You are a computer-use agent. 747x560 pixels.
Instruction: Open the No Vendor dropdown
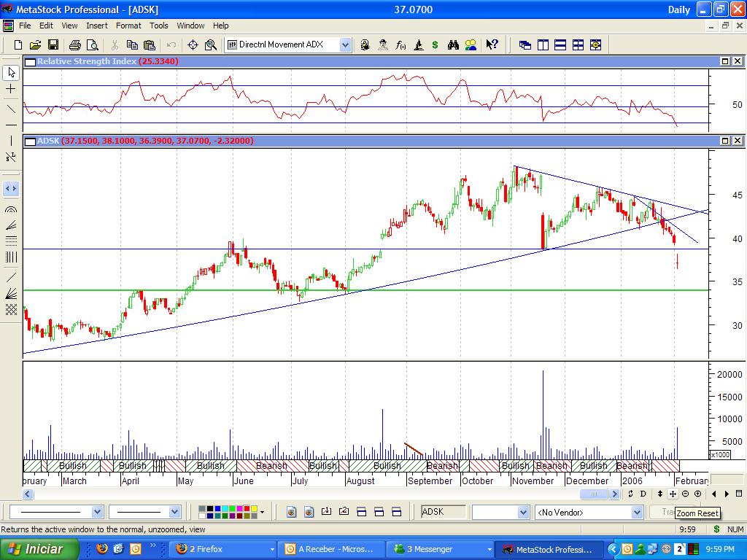[636, 513]
